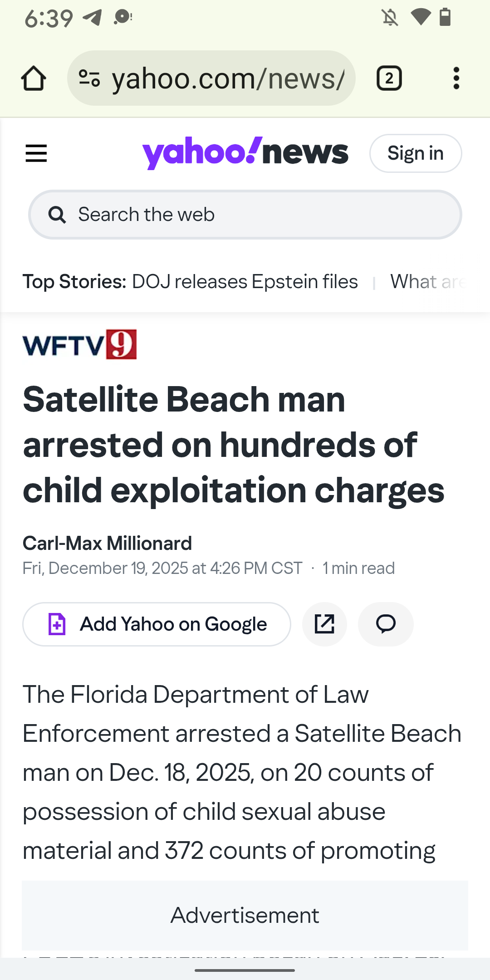
Task: Go to Yahoo News homepage via logo
Action: pyautogui.click(x=245, y=153)
